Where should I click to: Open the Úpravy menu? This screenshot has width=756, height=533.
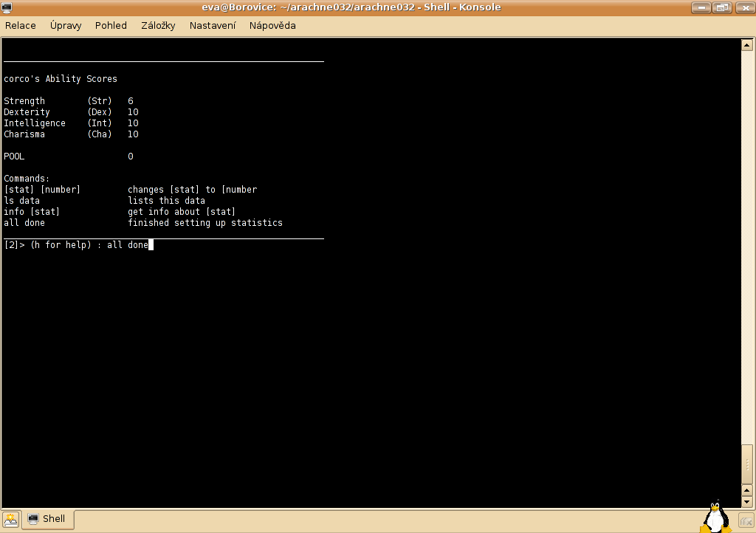coord(66,25)
